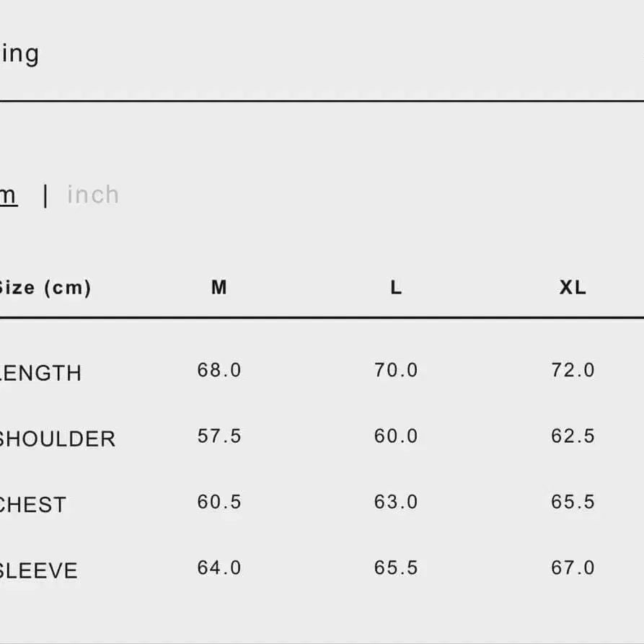The height and width of the screenshot is (644, 644).
Task: Click the 68.0 length value for M
Action: click(x=219, y=370)
